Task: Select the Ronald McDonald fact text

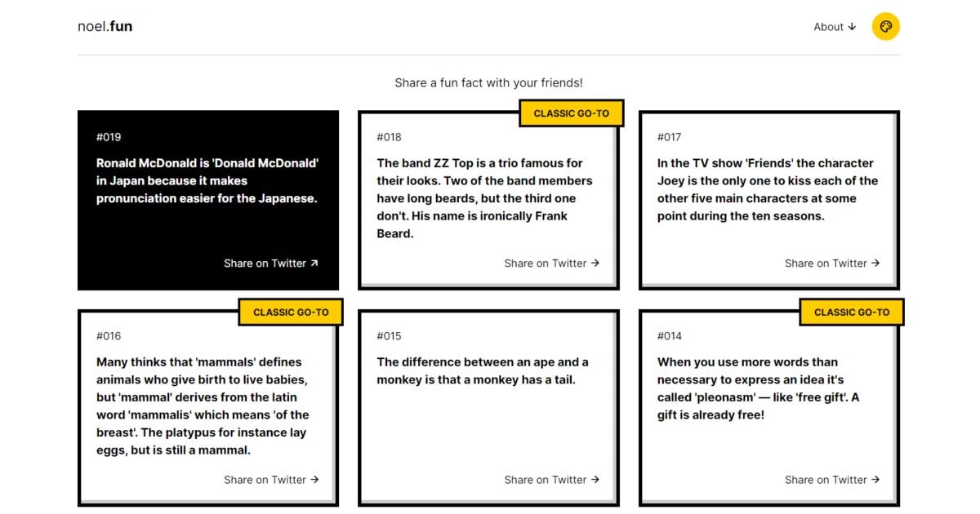Action: point(207,180)
